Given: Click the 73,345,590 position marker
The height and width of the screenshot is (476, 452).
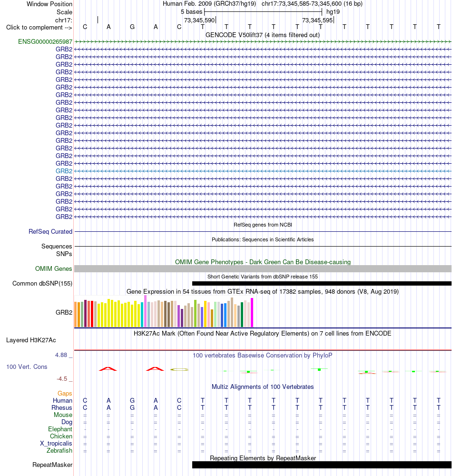Looking at the screenshot, I should coord(200,20).
